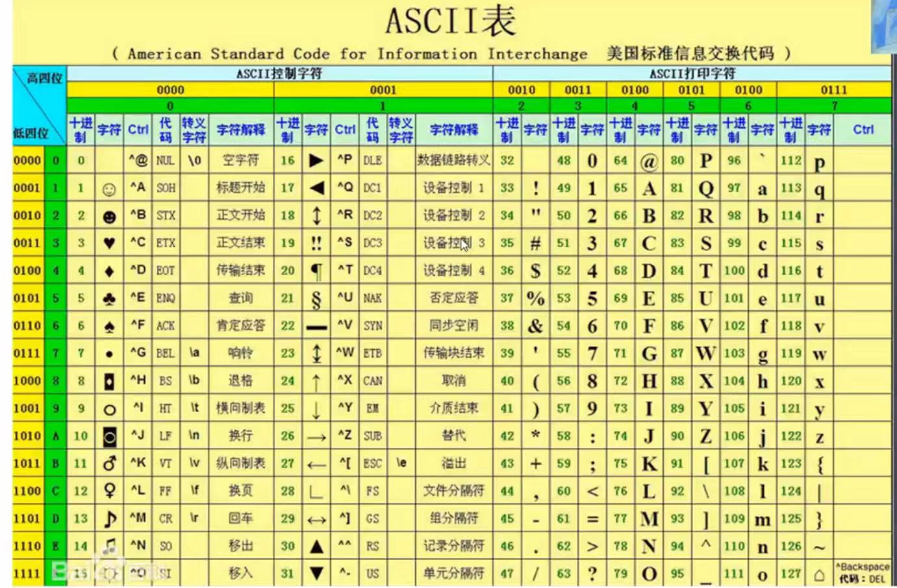Select the "否定应答" description cell
897x588 pixels.
pos(453,298)
